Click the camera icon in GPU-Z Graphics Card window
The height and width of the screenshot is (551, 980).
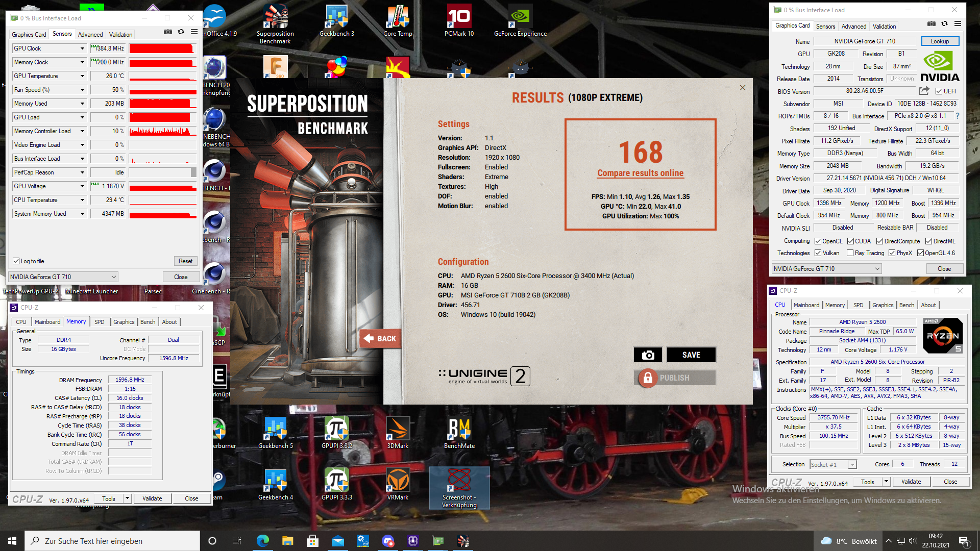tap(931, 23)
